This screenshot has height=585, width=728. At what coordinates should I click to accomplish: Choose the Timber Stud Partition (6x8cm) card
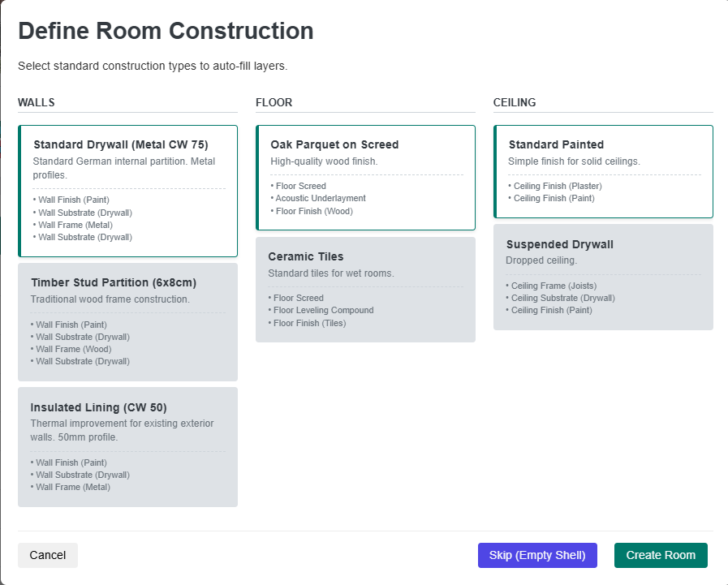pyautogui.click(x=127, y=322)
